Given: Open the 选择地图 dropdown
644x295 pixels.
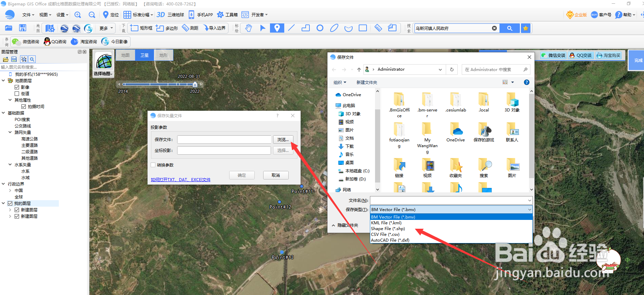Looking at the screenshot, I should pyautogui.click(x=103, y=74).
